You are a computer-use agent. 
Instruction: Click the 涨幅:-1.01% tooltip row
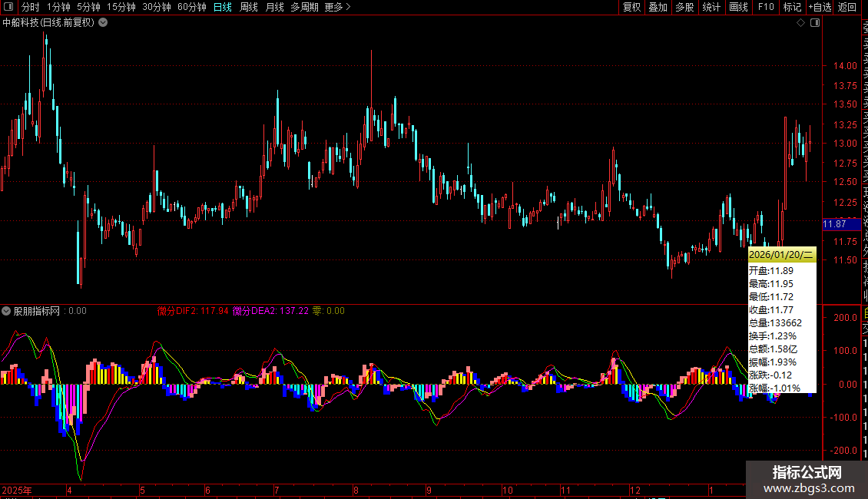pos(775,388)
